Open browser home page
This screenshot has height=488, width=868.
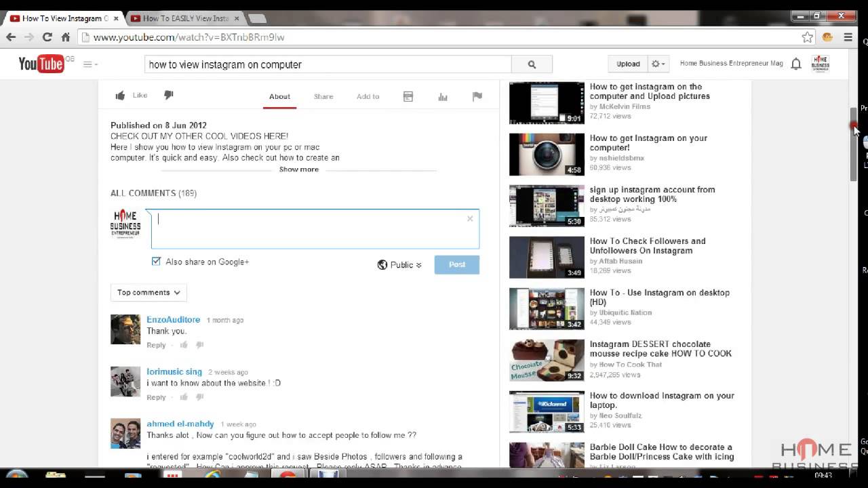click(x=66, y=37)
